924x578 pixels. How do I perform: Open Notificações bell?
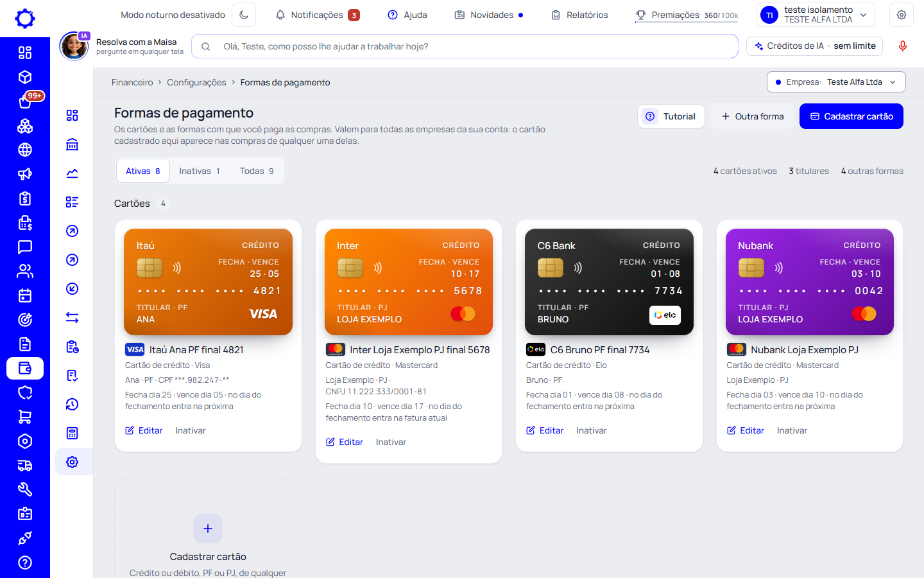(317, 15)
